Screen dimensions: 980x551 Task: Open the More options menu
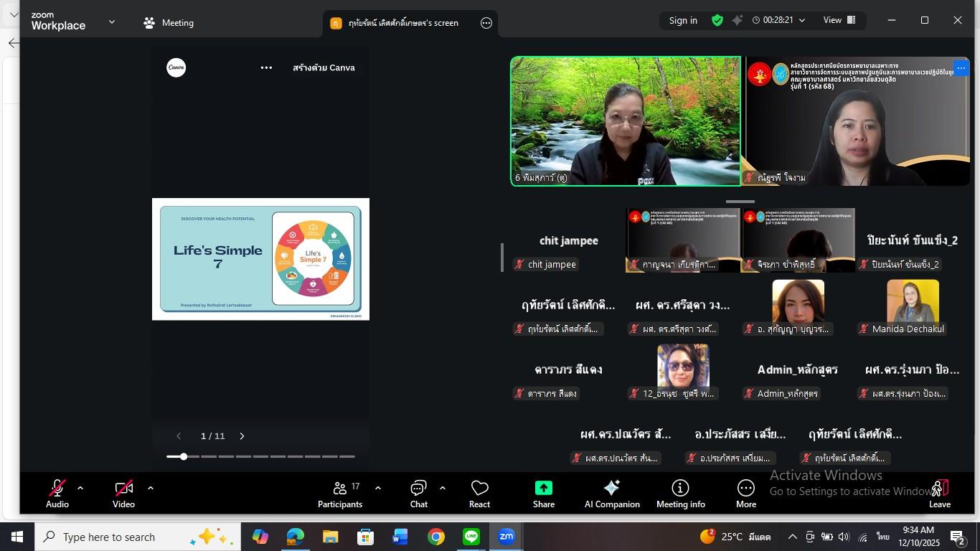click(745, 494)
